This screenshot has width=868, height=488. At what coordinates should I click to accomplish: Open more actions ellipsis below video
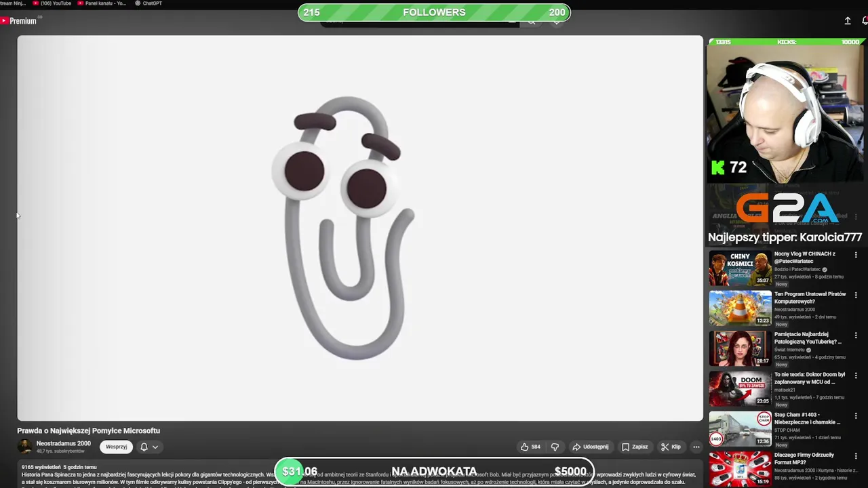pos(696,447)
